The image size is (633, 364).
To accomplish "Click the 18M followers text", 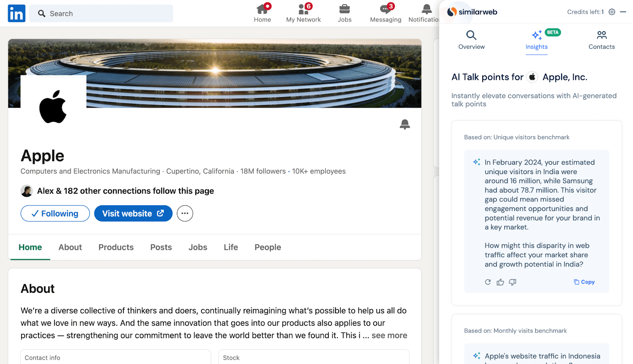I will pyautogui.click(x=263, y=171).
